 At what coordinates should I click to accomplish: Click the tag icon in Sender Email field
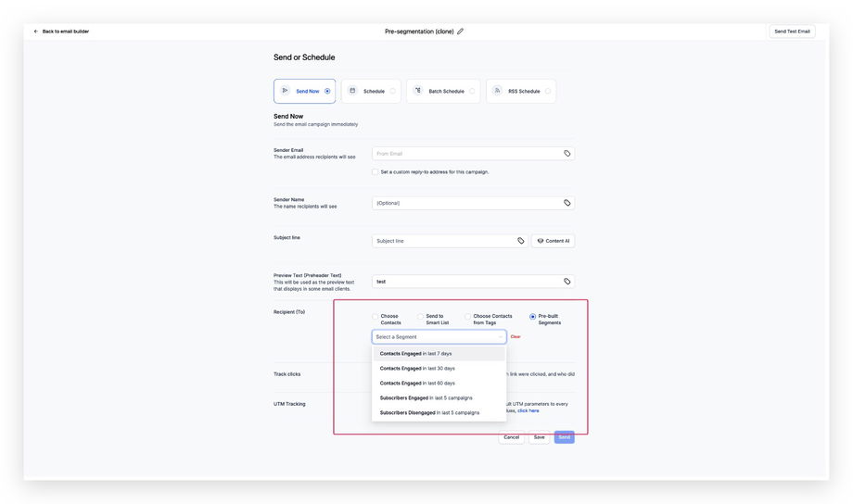point(567,154)
